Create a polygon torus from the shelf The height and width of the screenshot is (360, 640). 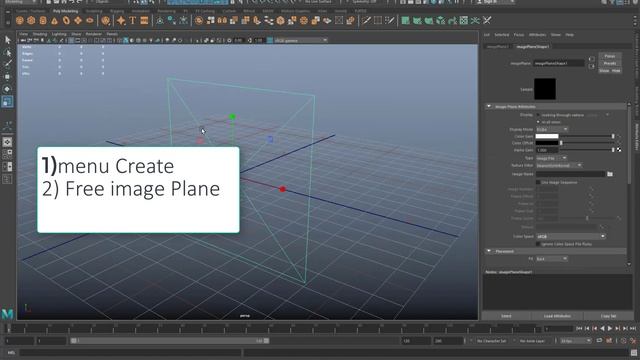tap(66, 20)
